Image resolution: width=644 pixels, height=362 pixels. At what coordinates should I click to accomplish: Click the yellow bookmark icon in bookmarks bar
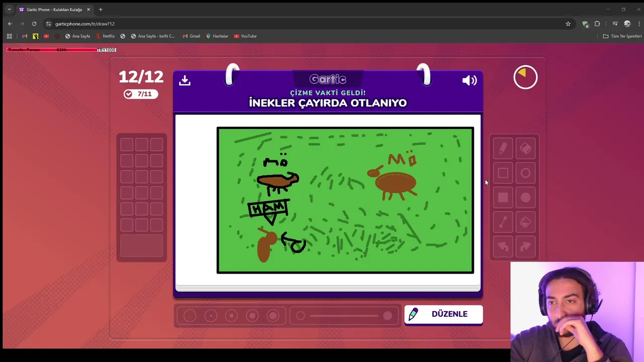pyautogui.click(x=35, y=36)
